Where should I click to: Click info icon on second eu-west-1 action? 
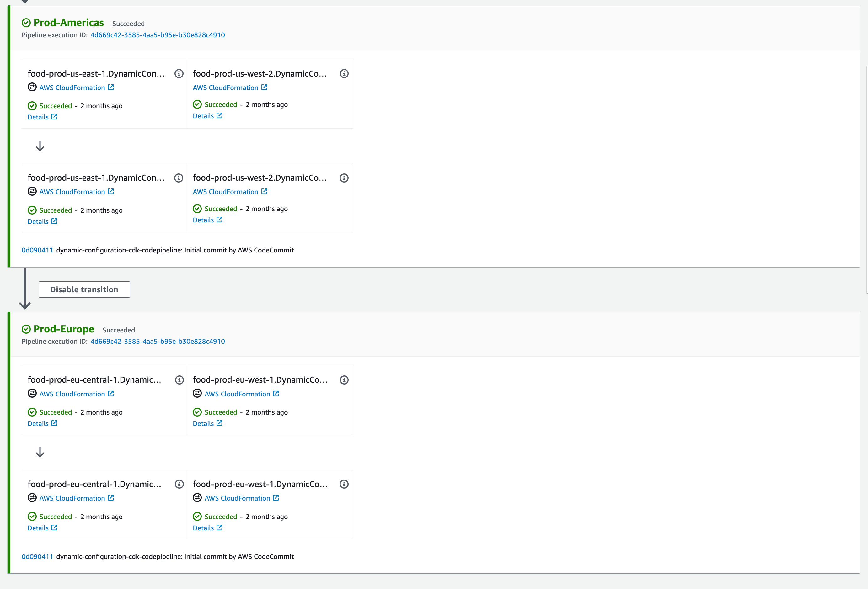click(344, 484)
